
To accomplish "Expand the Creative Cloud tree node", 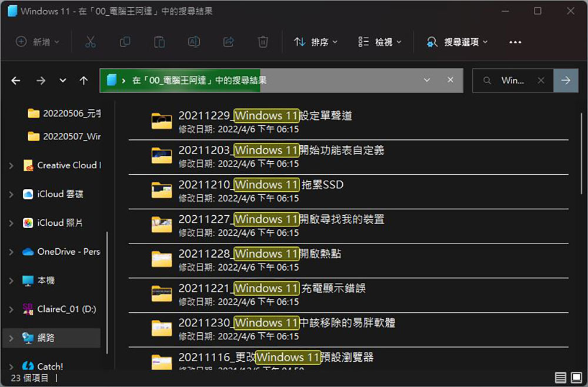I will (x=11, y=165).
